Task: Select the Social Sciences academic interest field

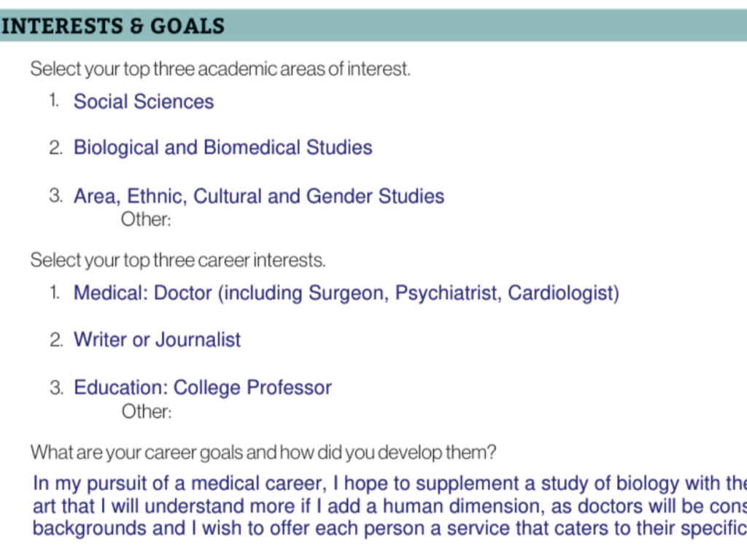Action: pos(144,101)
